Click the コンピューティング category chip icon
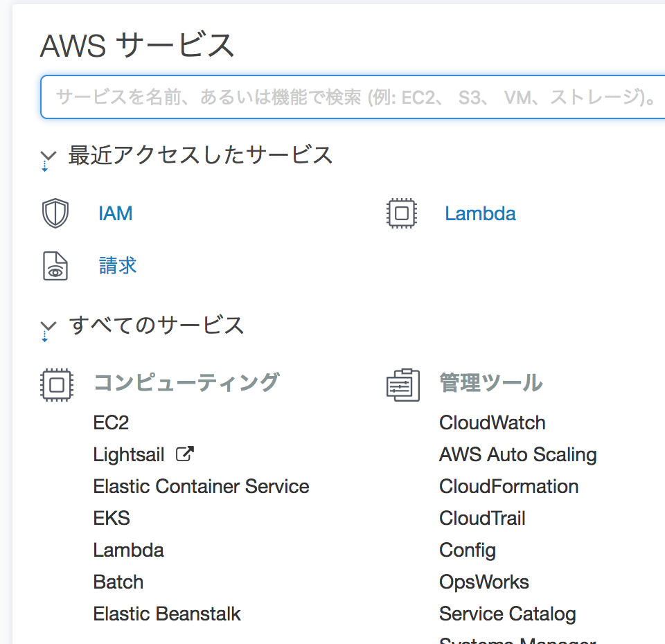 (57, 385)
